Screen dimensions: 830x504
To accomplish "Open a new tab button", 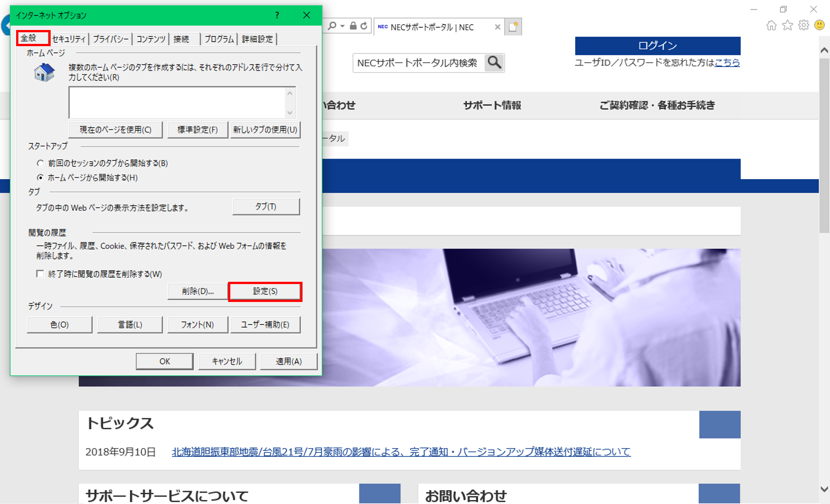I will [513, 27].
